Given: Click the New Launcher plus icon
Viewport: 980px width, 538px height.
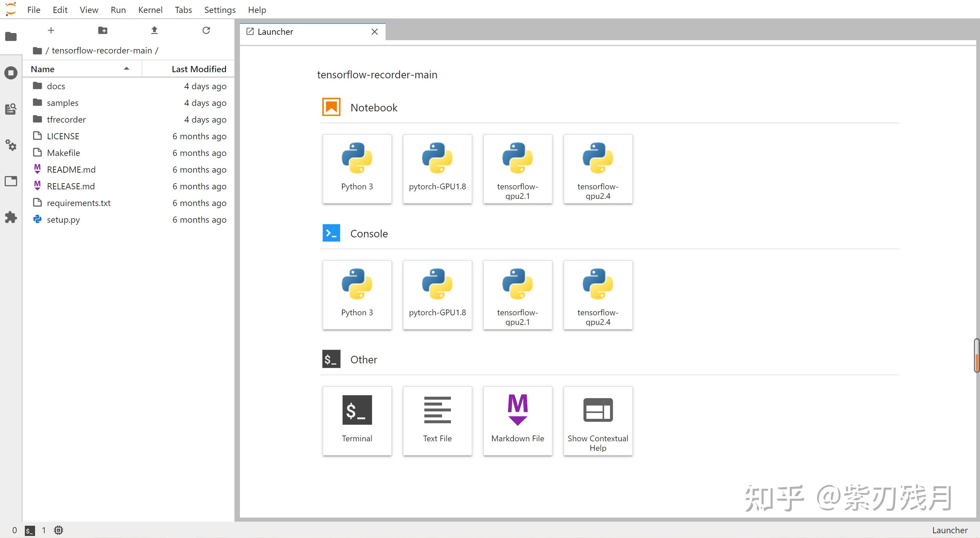Looking at the screenshot, I should [x=51, y=30].
